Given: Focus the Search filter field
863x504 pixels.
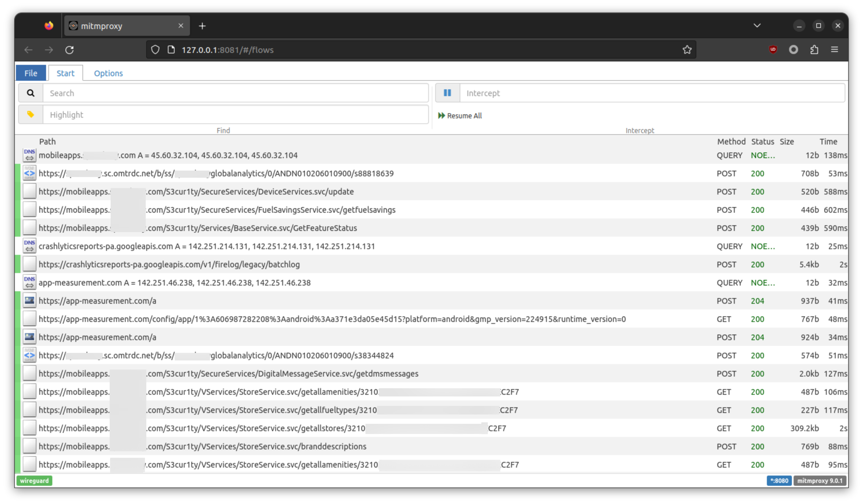Looking at the screenshot, I should [235, 93].
